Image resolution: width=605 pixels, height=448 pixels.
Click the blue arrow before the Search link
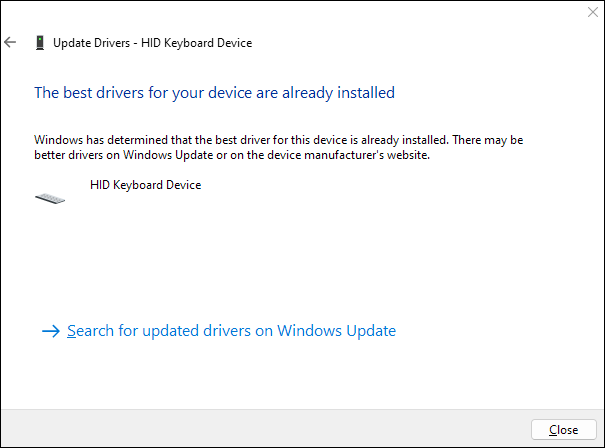pyautogui.click(x=51, y=331)
